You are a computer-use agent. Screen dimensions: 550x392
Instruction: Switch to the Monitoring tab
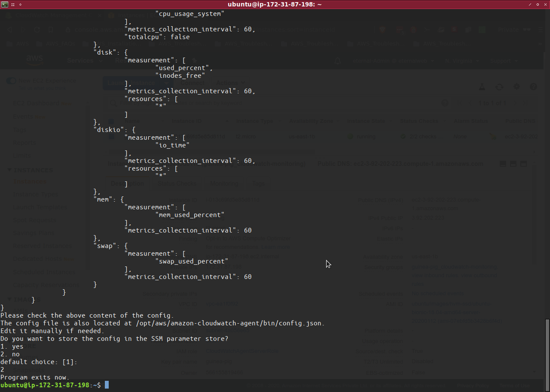pyautogui.click(x=224, y=184)
